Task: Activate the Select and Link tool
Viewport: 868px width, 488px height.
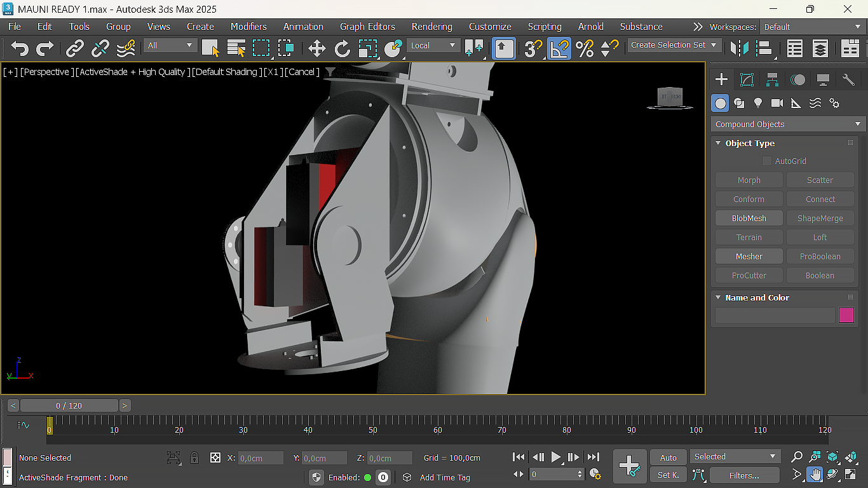Action: point(75,48)
